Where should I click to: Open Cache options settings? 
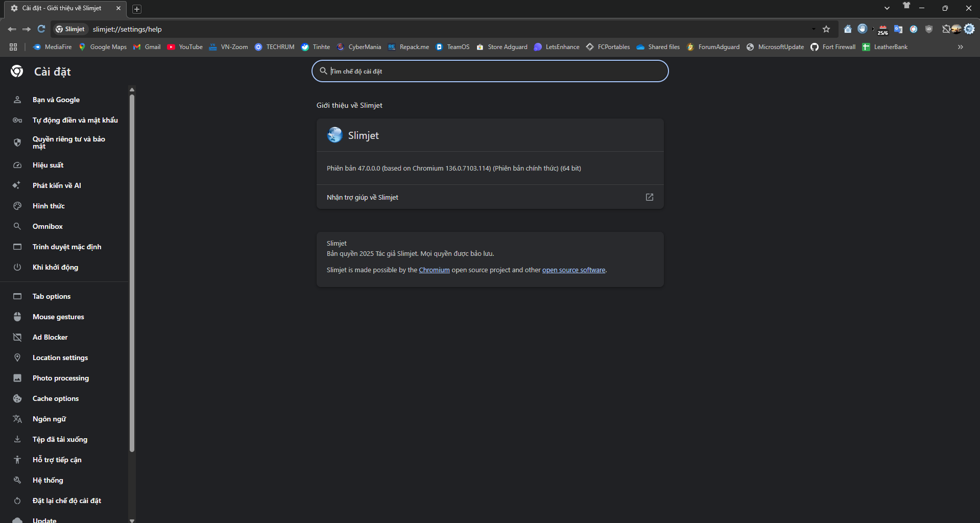pos(55,398)
